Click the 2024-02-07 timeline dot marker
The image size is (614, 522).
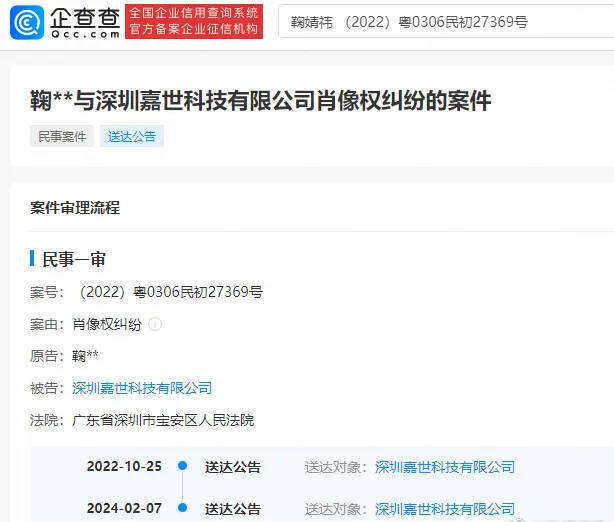coord(182,508)
